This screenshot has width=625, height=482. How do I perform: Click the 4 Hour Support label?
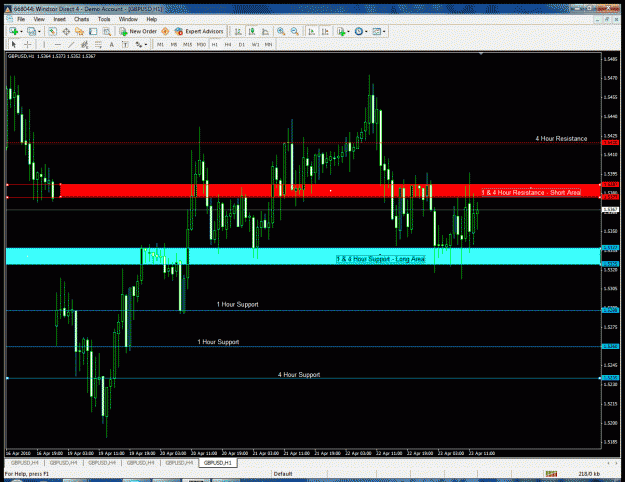point(299,375)
